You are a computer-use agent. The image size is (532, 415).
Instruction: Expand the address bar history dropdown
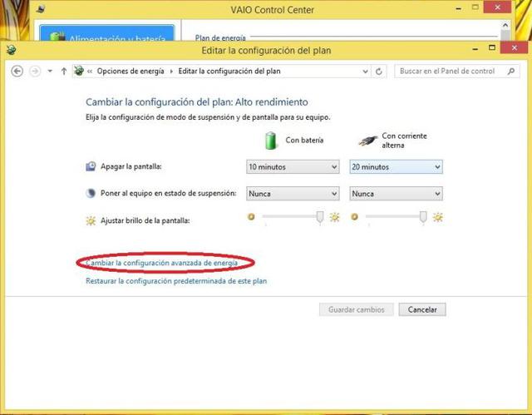tap(365, 72)
